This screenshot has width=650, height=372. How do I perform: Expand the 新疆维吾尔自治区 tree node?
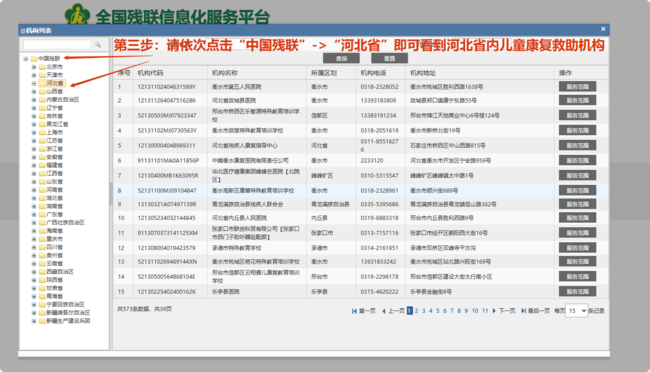(34, 313)
